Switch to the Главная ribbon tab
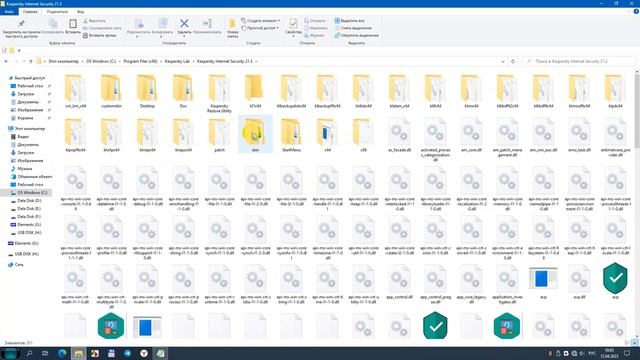This screenshot has width=640, height=360. point(30,12)
